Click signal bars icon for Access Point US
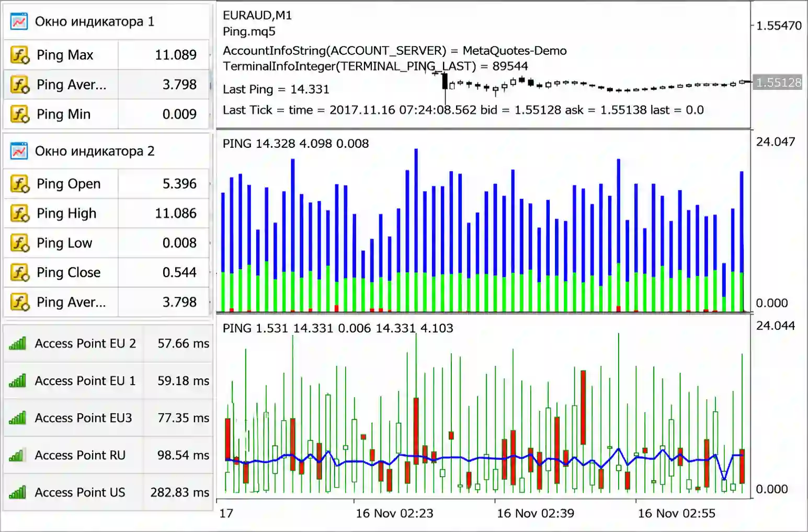 click(x=18, y=492)
